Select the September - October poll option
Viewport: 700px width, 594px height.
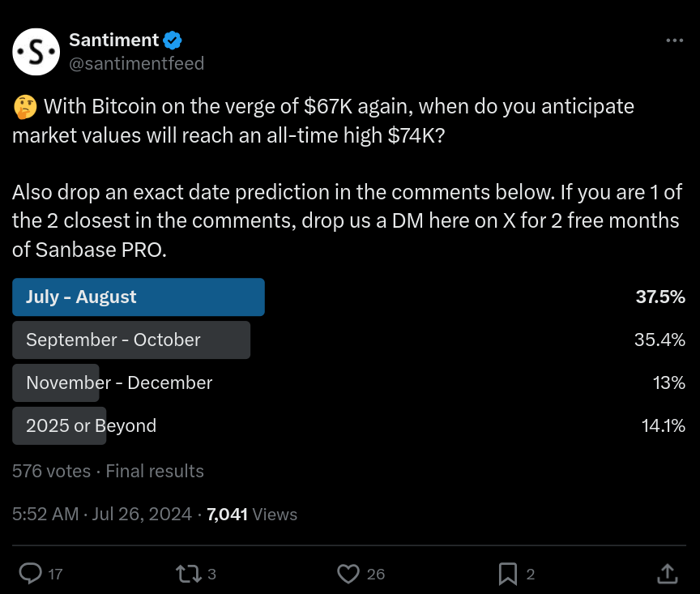point(131,340)
